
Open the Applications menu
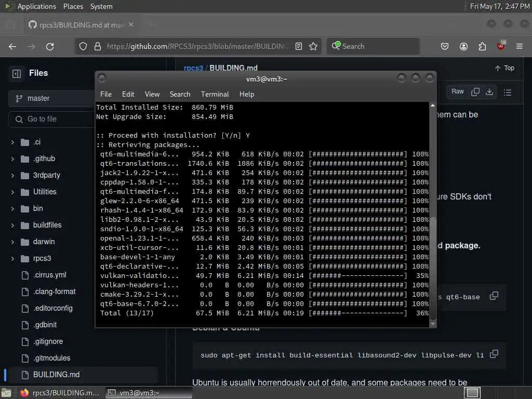point(37,6)
